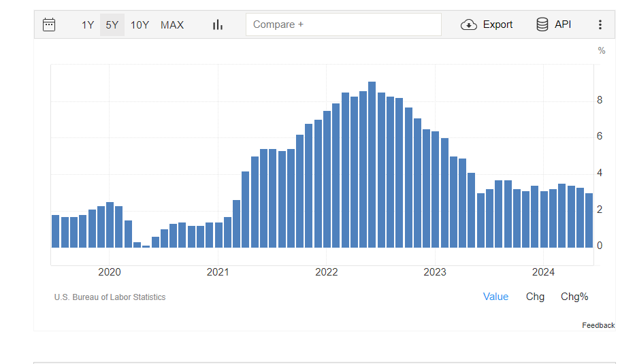The image size is (620, 364).
Task: Click the 0 y-axis label
Action: pos(600,246)
